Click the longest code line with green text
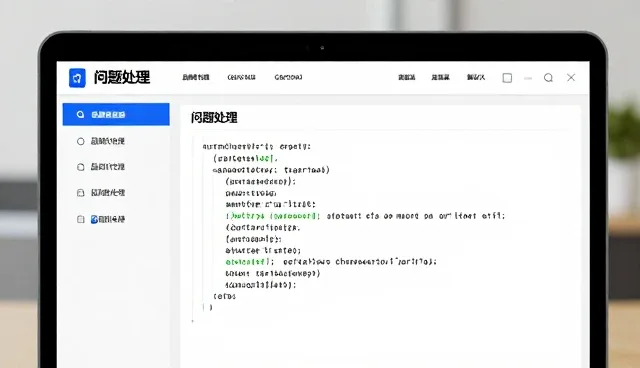 365,216
